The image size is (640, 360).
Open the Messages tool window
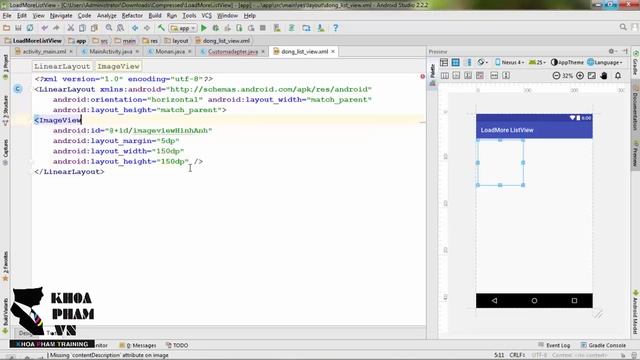138,345
